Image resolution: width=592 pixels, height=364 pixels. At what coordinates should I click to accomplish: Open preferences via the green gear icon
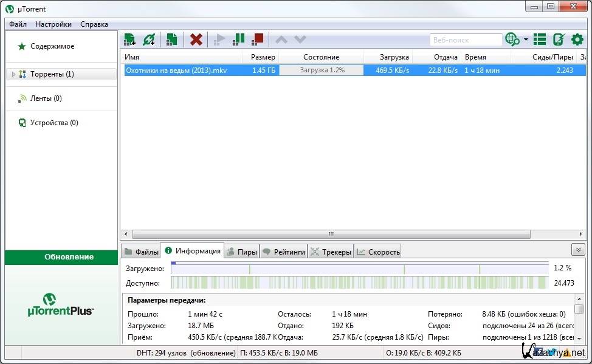(x=577, y=39)
